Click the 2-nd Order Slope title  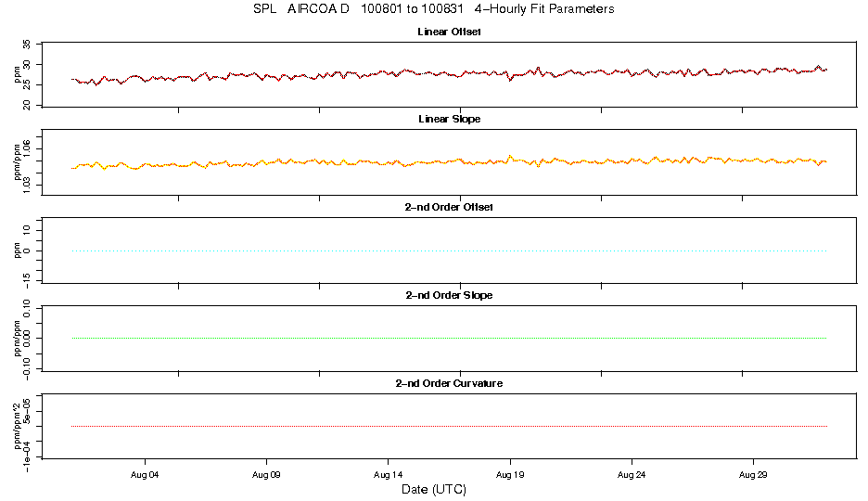click(x=449, y=295)
